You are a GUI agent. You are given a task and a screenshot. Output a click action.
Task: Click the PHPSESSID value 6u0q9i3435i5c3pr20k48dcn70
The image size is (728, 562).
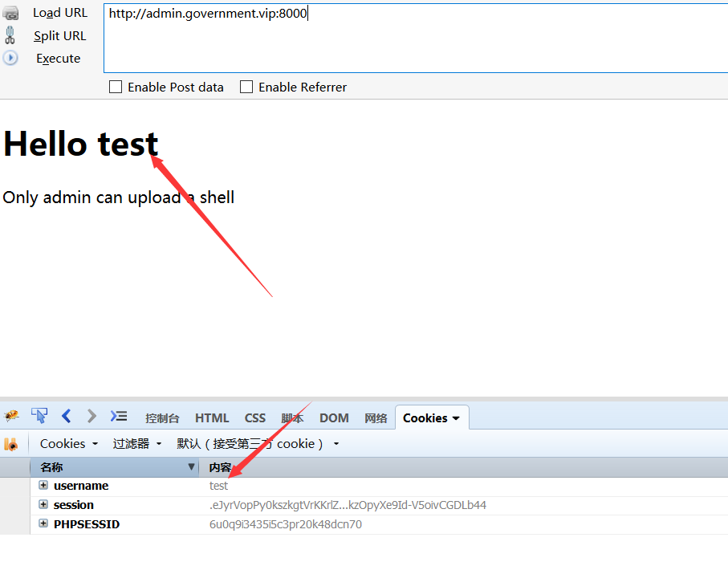click(x=286, y=524)
